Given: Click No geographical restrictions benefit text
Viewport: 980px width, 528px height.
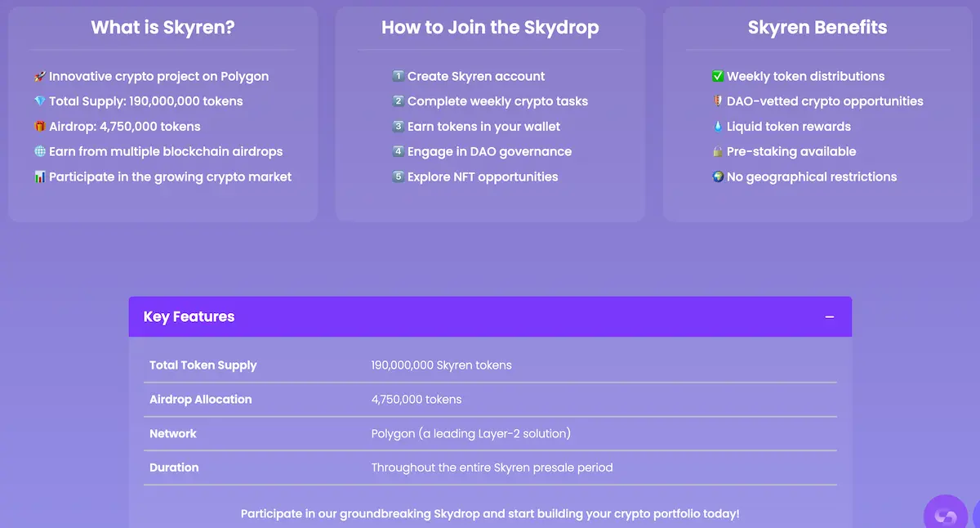Looking at the screenshot, I should click(x=812, y=177).
